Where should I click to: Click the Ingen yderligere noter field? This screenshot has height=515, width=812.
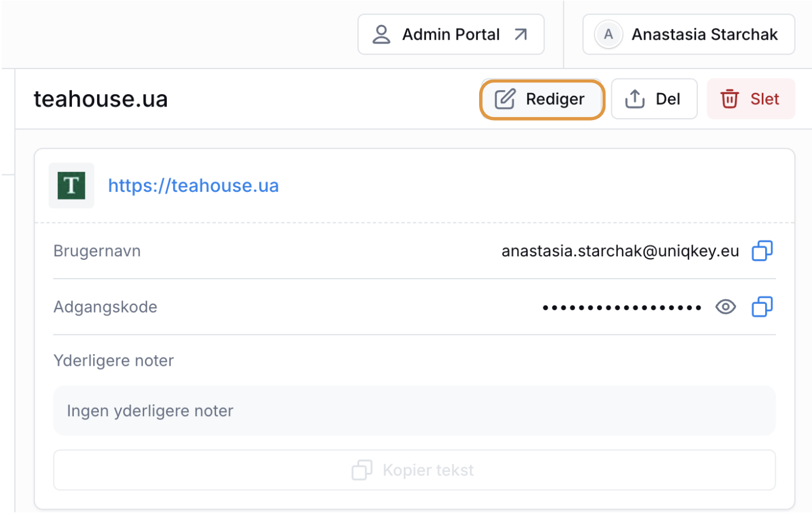pos(414,410)
